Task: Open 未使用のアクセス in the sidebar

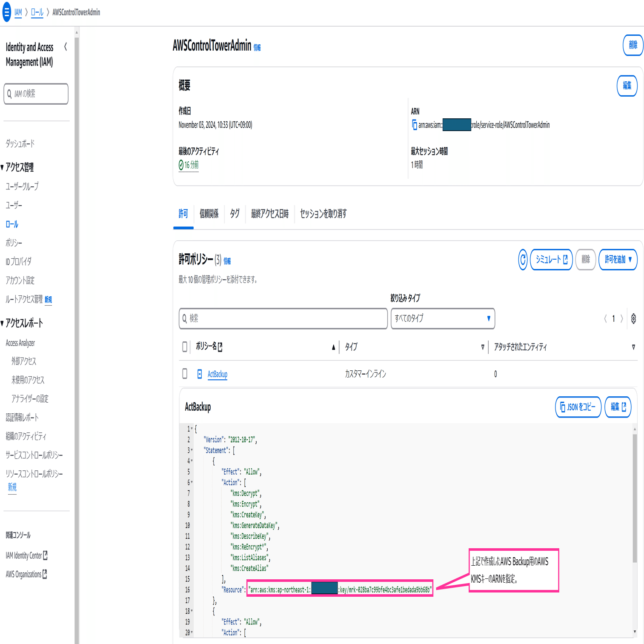Action: click(28, 380)
